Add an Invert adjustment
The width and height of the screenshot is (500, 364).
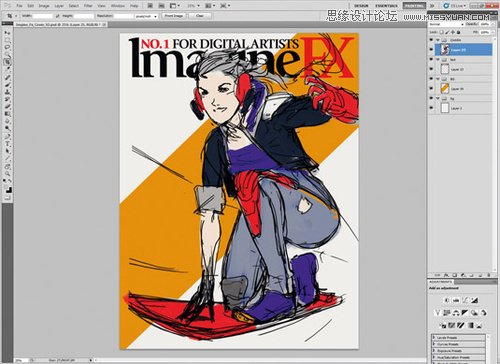pos(443,325)
